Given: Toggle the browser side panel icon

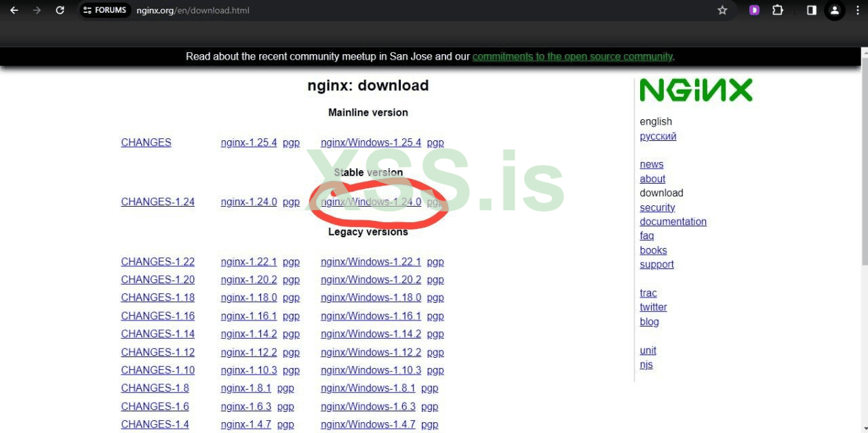Looking at the screenshot, I should (x=811, y=10).
